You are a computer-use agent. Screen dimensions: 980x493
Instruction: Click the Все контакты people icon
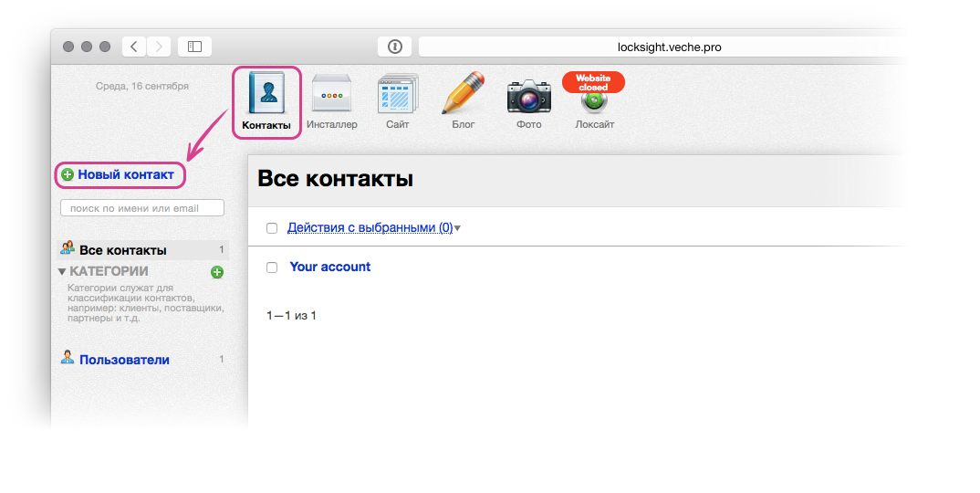pyautogui.click(x=68, y=248)
